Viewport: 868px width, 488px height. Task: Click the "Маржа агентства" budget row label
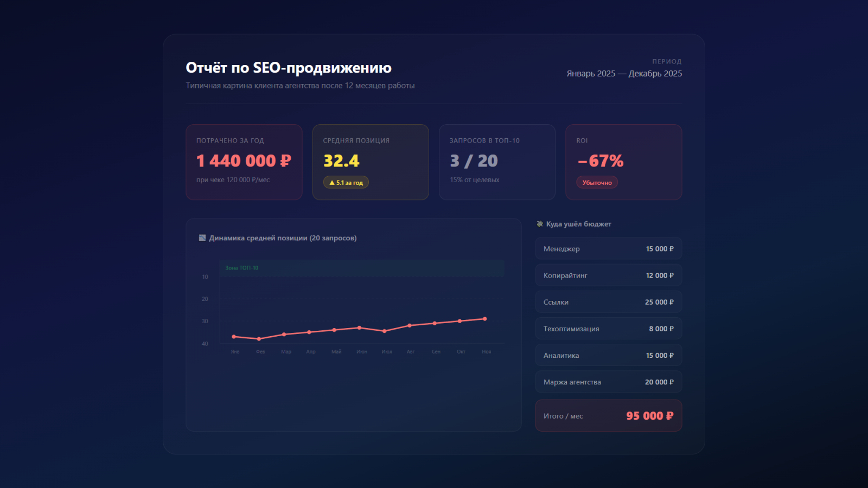coord(572,382)
